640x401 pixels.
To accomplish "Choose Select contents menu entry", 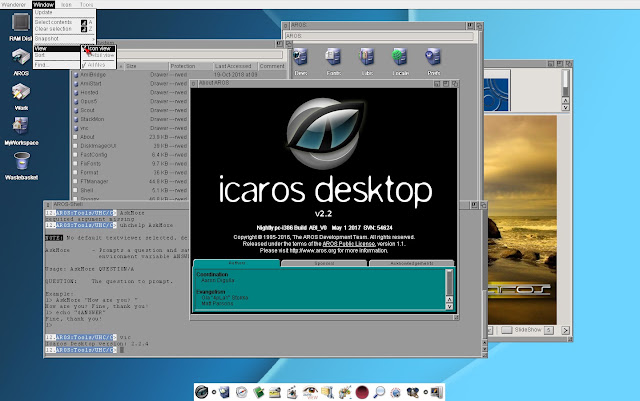I will 64,22.
